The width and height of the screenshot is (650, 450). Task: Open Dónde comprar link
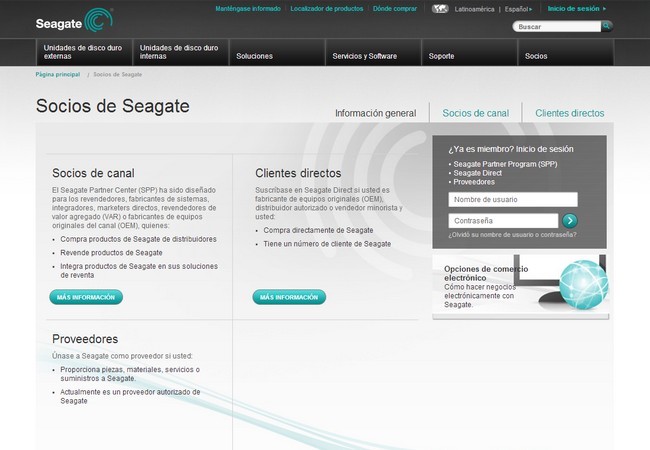click(395, 9)
